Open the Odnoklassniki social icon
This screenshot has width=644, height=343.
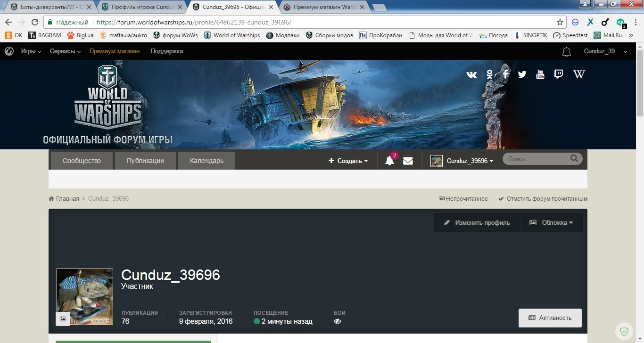(x=490, y=74)
